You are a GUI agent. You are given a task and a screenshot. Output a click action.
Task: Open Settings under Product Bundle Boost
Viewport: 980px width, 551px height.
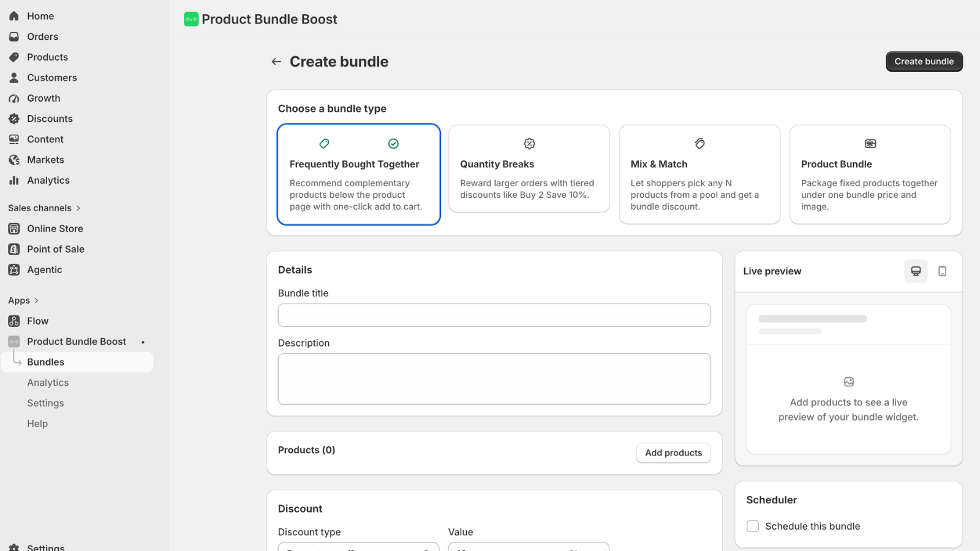pyautogui.click(x=45, y=403)
